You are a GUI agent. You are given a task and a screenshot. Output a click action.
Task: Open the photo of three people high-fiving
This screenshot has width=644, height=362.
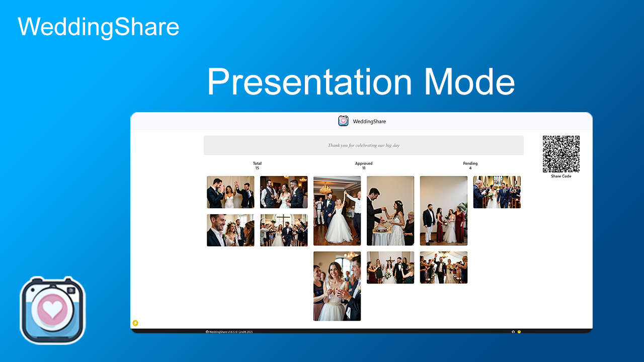[x=230, y=192]
